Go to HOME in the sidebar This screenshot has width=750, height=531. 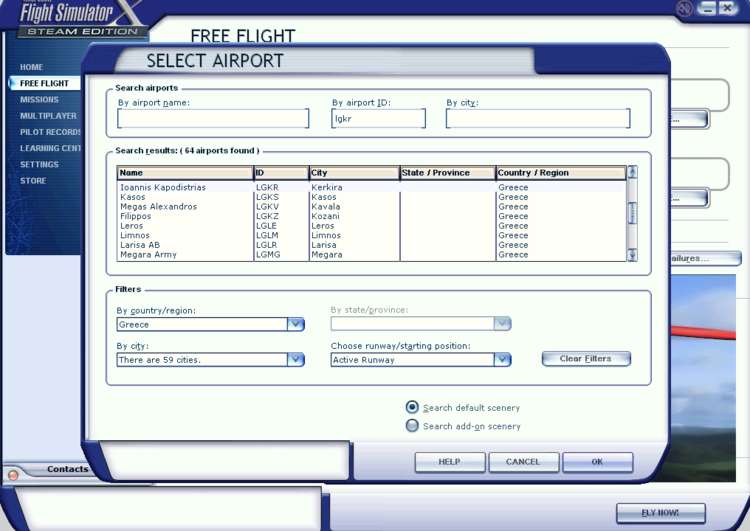click(x=32, y=67)
